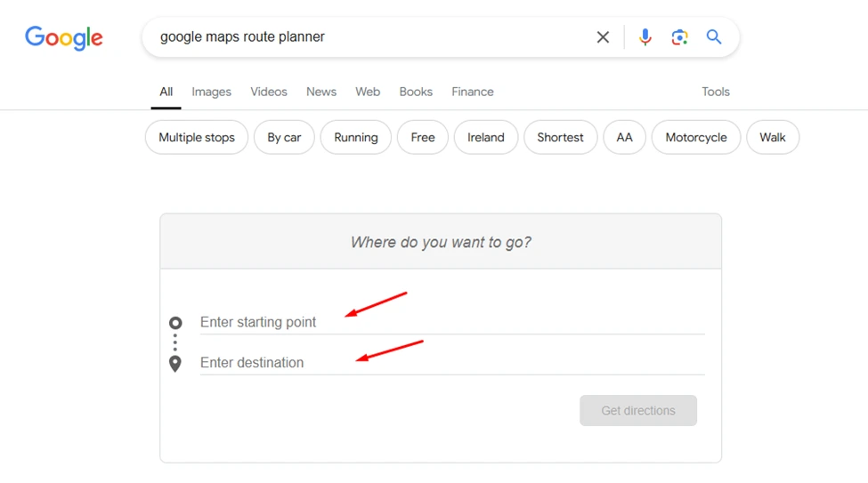Viewport: 868px width, 483px height.
Task: Clear the search box with the X icon
Action: point(603,37)
